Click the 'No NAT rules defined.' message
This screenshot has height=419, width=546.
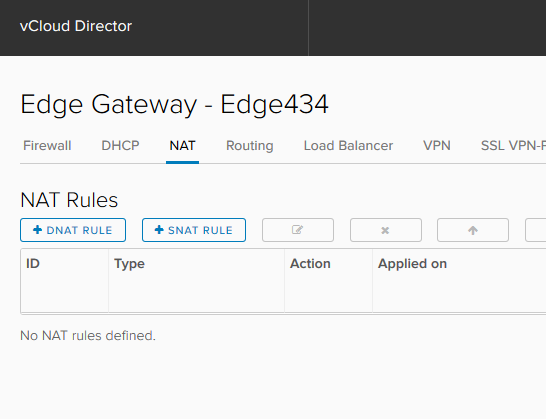[88, 336]
